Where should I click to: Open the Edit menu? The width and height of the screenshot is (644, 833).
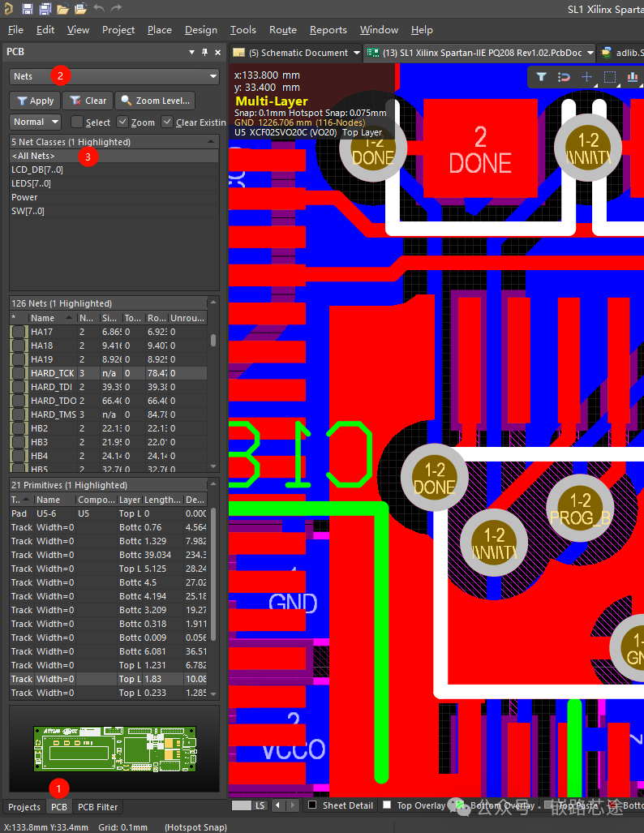(45, 30)
